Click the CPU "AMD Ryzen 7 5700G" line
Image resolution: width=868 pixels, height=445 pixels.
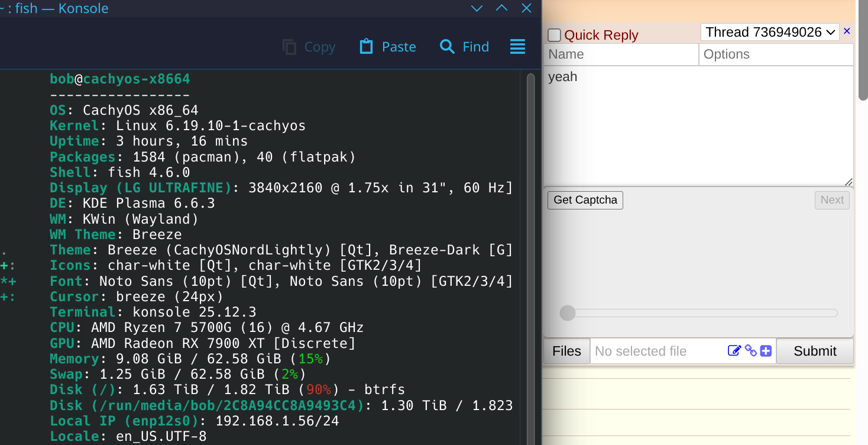point(207,327)
